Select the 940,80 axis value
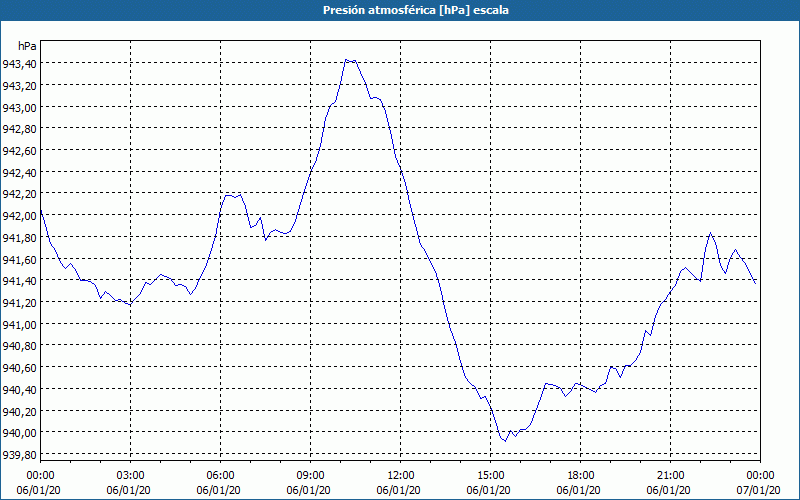 pyautogui.click(x=19, y=346)
